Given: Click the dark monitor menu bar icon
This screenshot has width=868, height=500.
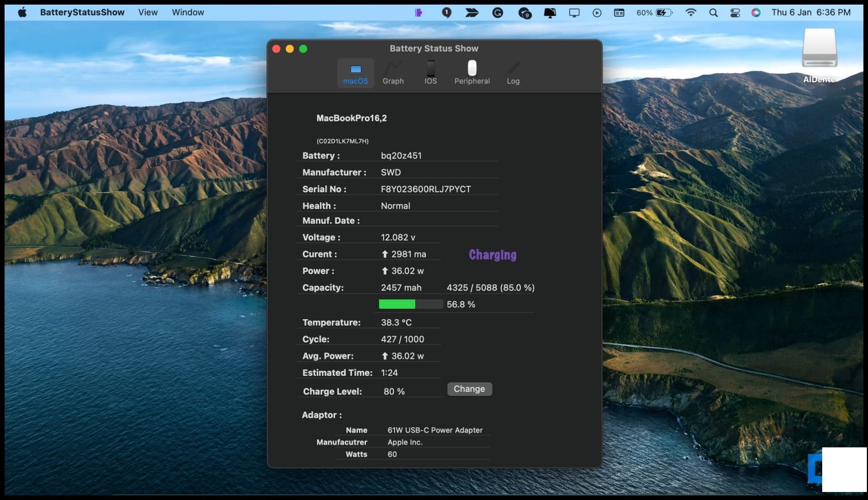Looking at the screenshot, I should [x=550, y=13].
